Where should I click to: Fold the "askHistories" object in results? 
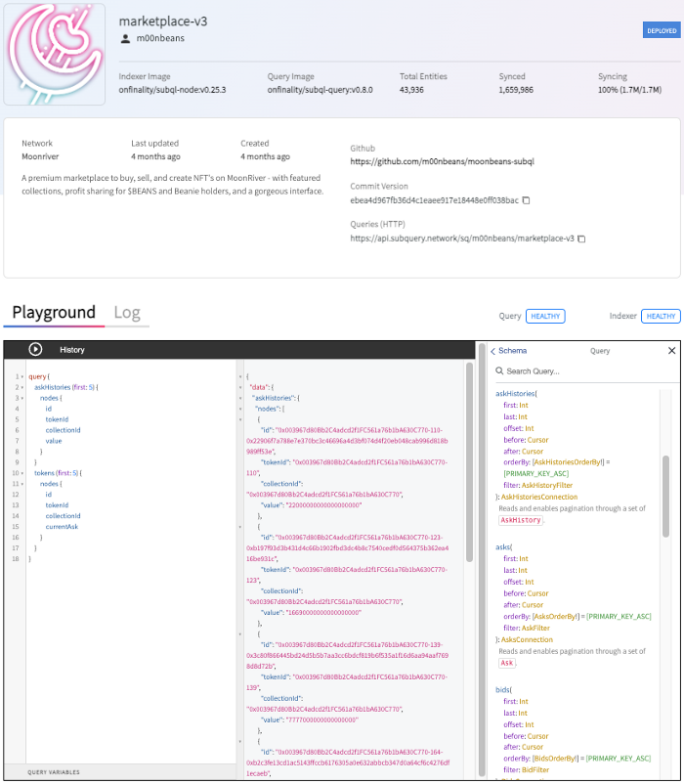(x=240, y=398)
